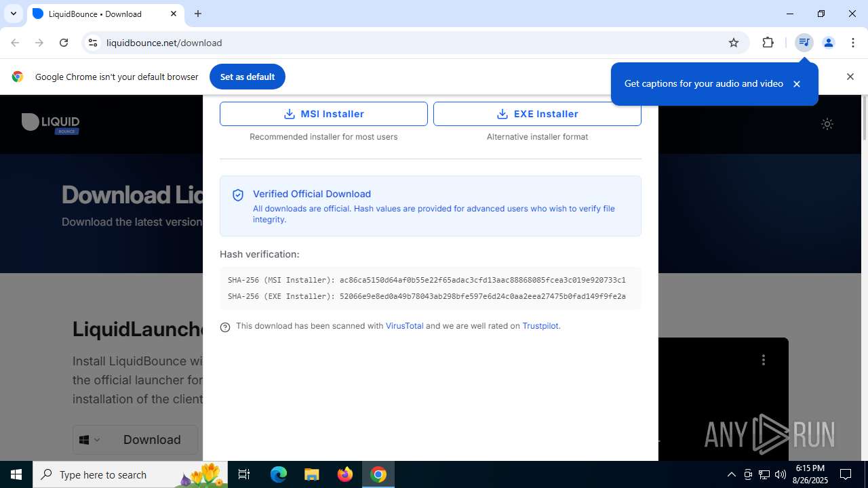The width and height of the screenshot is (868, 488).
Task: Open the volume control
Action: (781, 474)
